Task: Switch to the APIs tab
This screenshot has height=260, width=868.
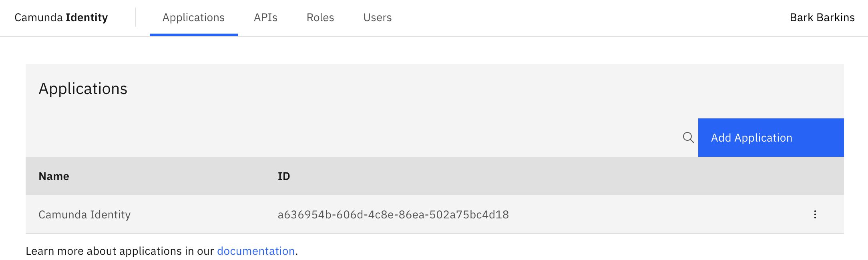Action: point(265,17)
